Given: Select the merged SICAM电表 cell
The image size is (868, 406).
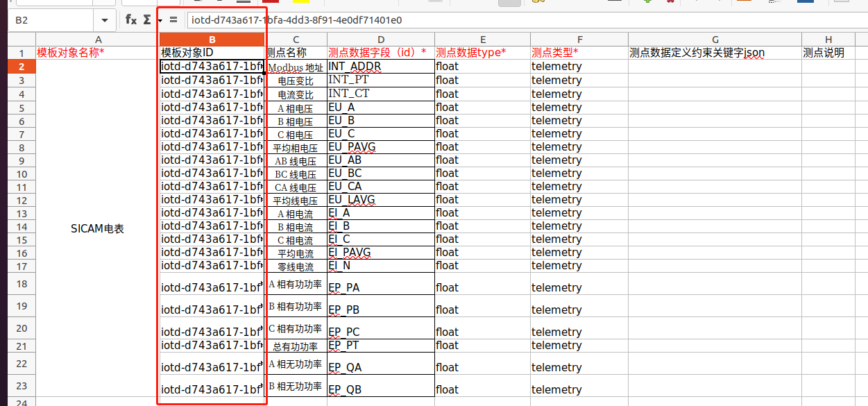Looking at the screenshot, I should [x=97, y=228].
